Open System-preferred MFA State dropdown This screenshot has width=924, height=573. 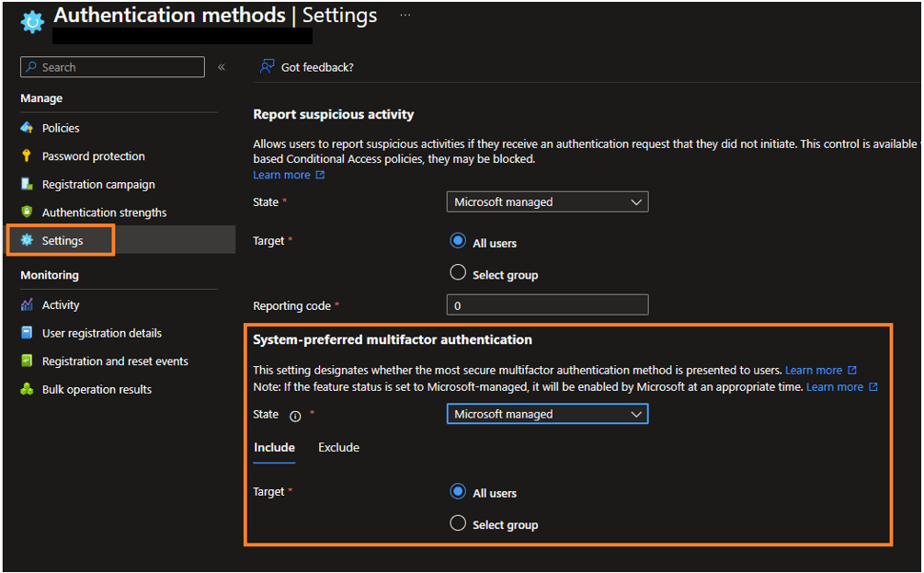[x=547, y=414]
